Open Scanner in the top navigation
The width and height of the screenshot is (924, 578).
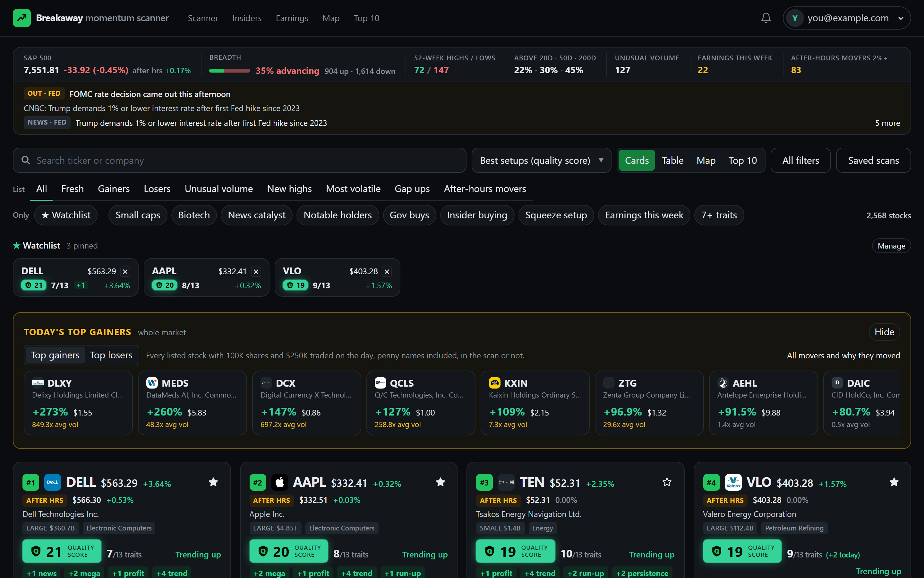203,18
